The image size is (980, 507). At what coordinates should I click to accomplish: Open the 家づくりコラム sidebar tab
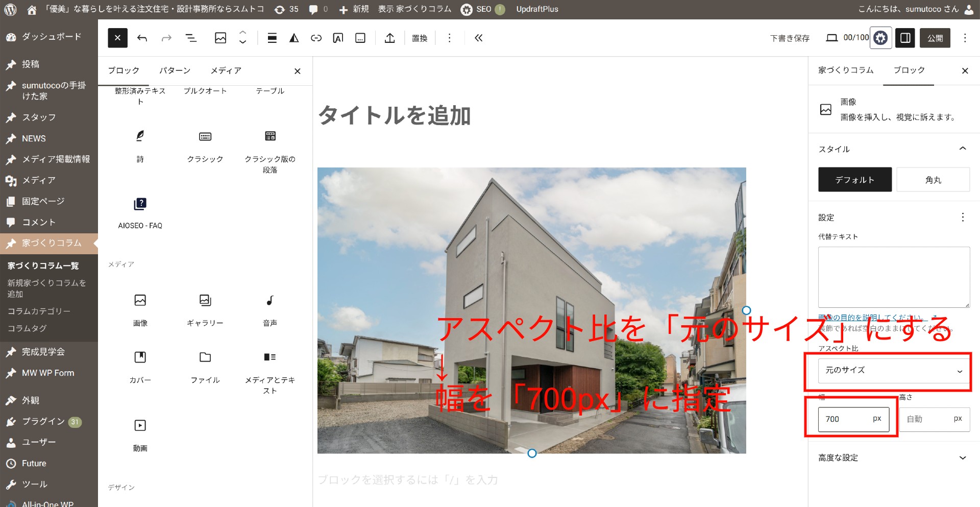[x=846, y=70]
